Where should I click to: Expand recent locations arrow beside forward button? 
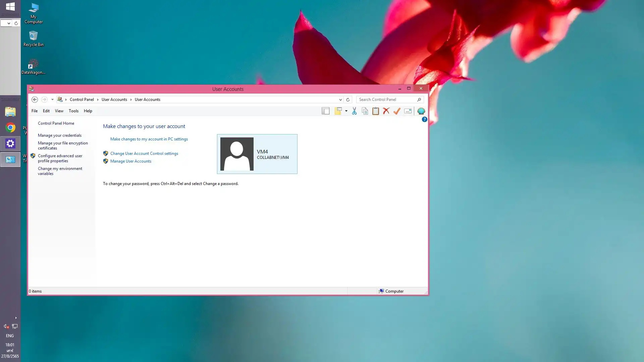pyautogui.click(x=52, y=100)
